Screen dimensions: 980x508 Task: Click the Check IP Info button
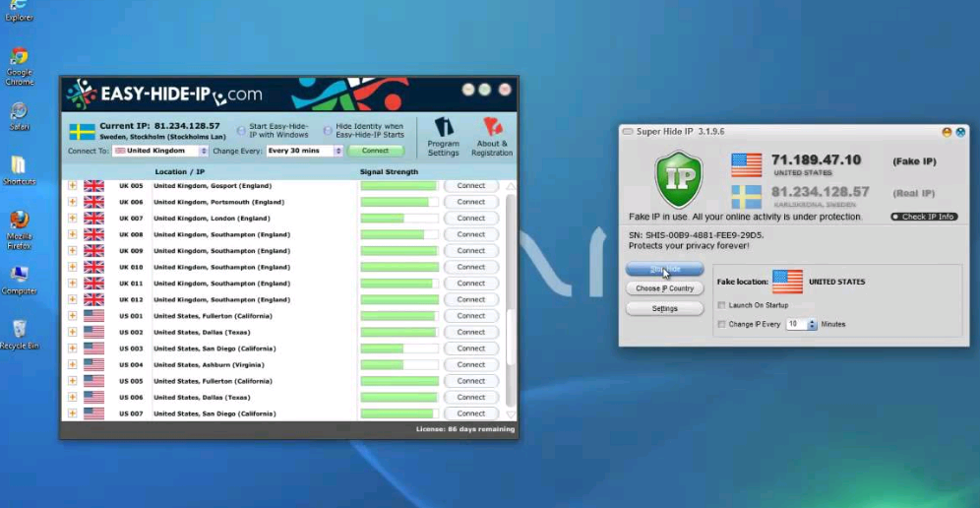pyautogui.click(x=924, y=217)
